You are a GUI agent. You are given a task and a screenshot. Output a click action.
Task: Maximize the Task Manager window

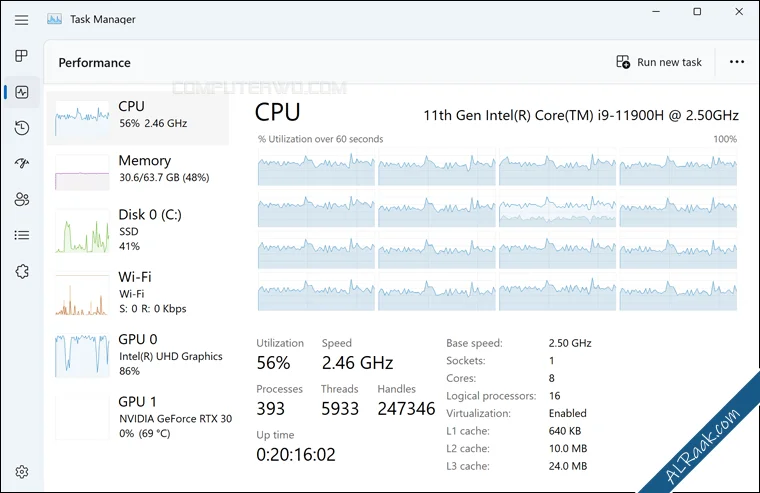697,11
